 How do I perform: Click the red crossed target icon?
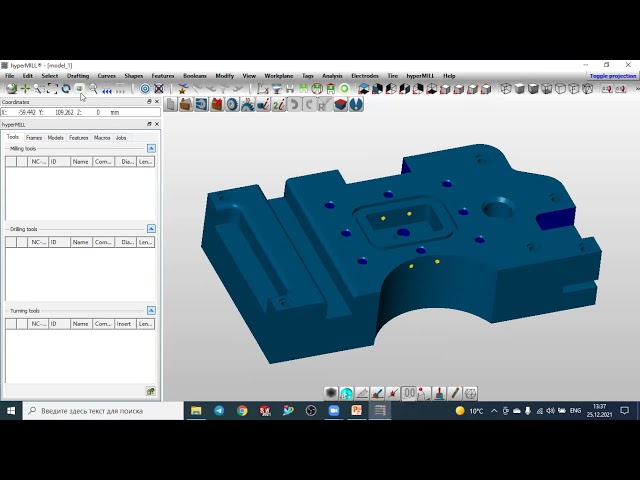click(159, 89)
